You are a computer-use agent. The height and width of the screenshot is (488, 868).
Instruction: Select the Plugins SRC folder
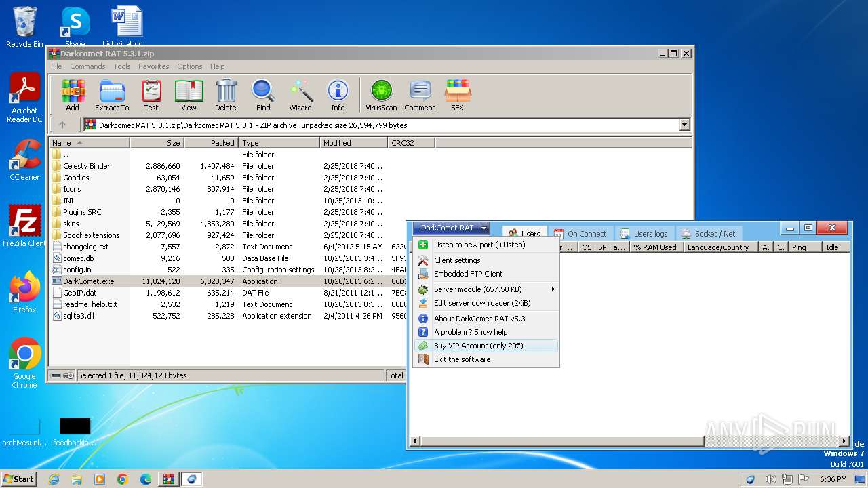(82, 212)
